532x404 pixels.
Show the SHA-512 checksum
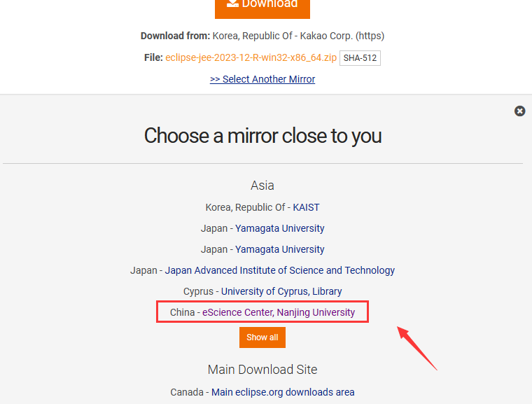pos(360,58)
